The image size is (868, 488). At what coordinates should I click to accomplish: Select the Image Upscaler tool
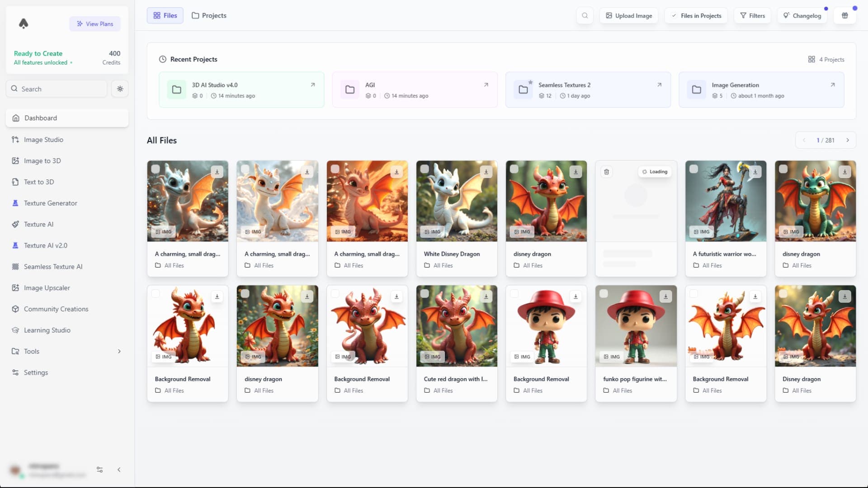point(47,288)
